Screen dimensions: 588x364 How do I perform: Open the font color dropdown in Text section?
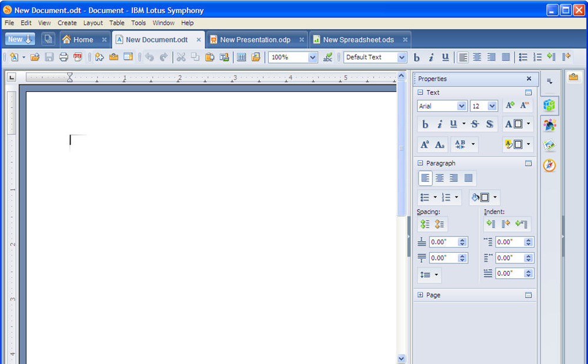[529, 124]
